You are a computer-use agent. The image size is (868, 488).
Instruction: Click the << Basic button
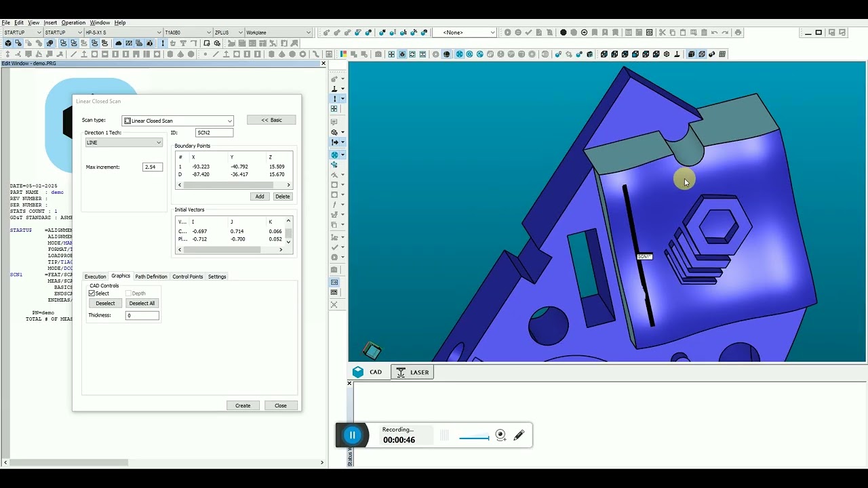coord(271,120)
